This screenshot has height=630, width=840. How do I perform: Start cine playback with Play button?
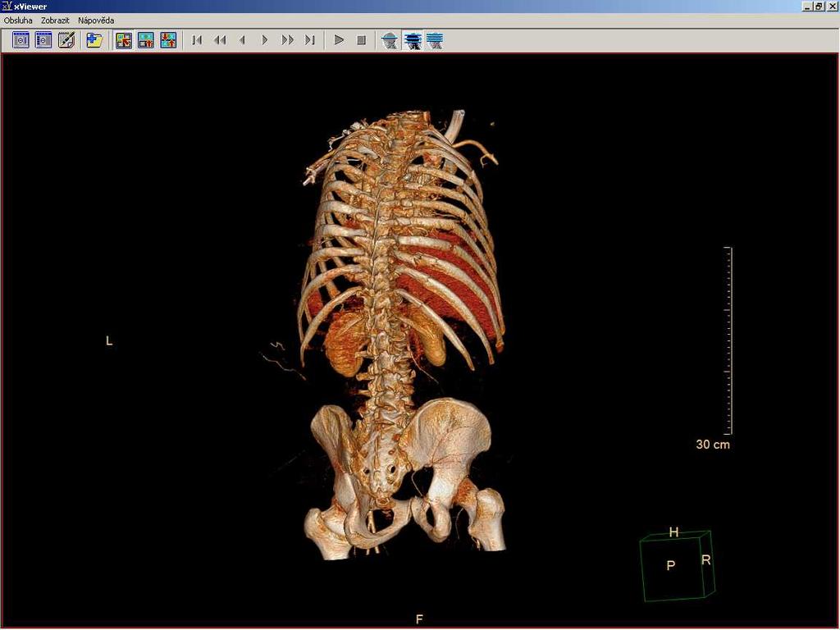(339, 40)
